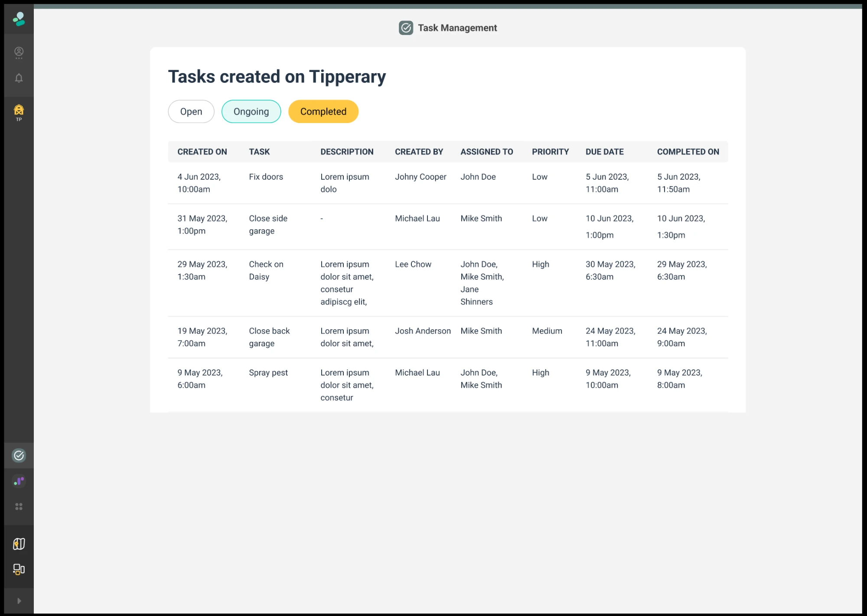Click creator Johny Cooper
867x616 pixels.
420,177
